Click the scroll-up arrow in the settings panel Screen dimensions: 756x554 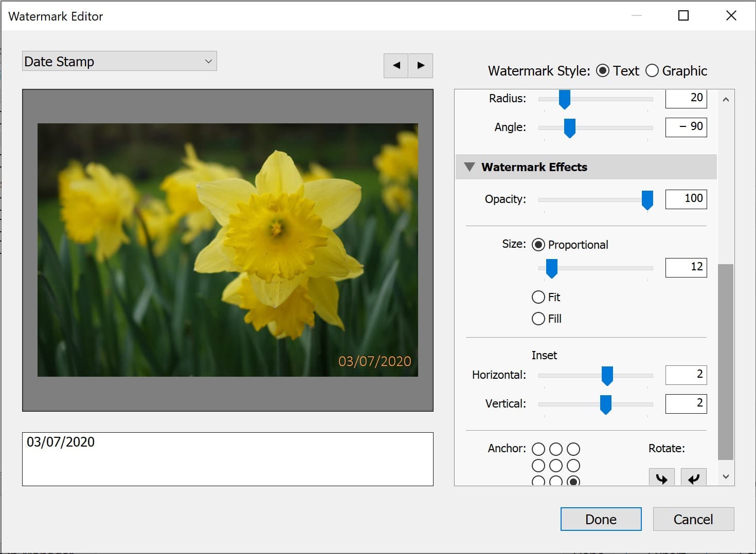[726, 99]
